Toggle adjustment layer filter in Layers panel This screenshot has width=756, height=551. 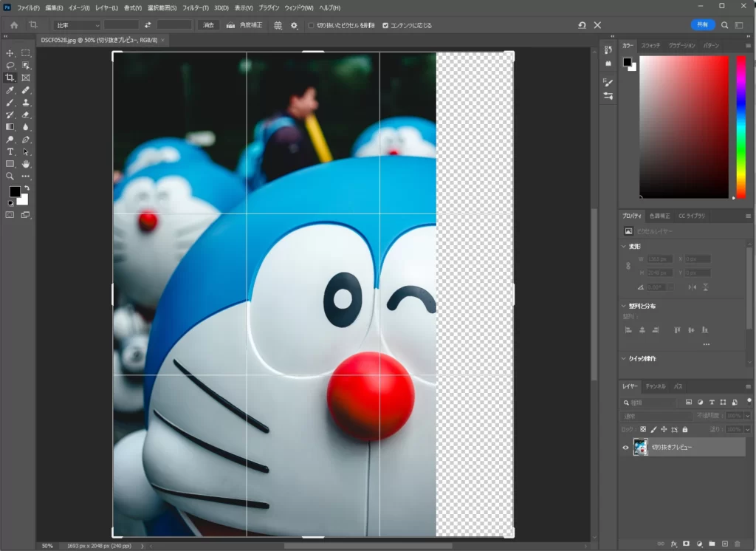[x=700, y=402]
